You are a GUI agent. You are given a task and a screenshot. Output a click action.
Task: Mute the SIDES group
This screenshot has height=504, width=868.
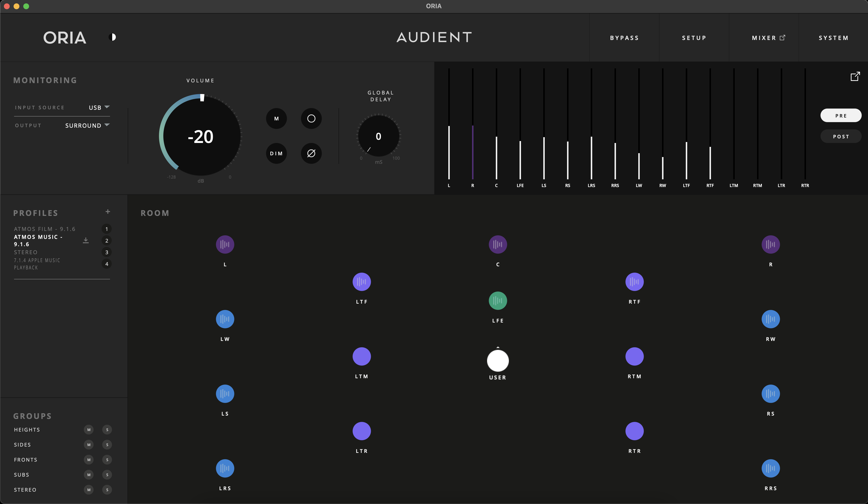(x=89, y=445)
